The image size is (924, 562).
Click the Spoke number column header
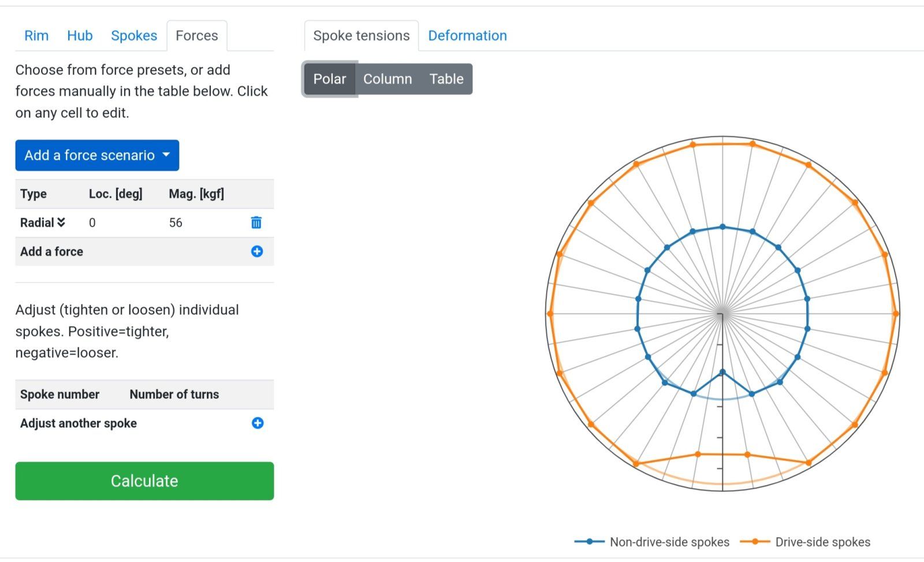[59, 394]
